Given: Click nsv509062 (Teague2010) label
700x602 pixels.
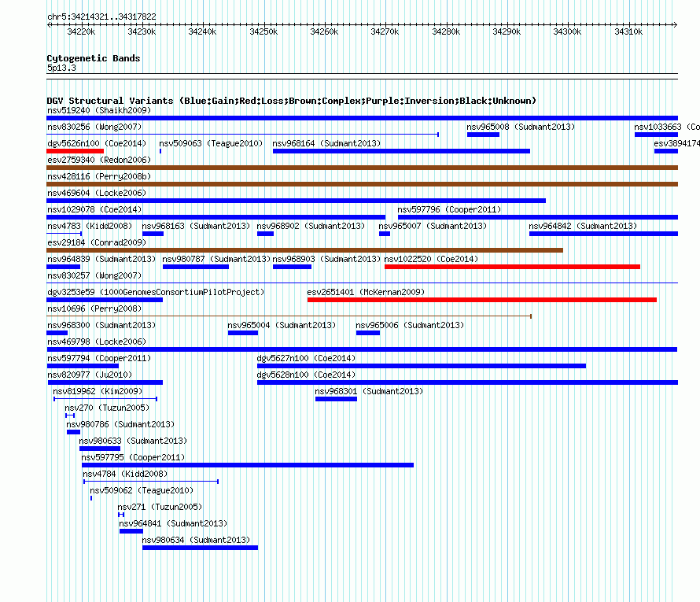Looking at the screenshot, I should pyautogui.click(x=142, y=490).
